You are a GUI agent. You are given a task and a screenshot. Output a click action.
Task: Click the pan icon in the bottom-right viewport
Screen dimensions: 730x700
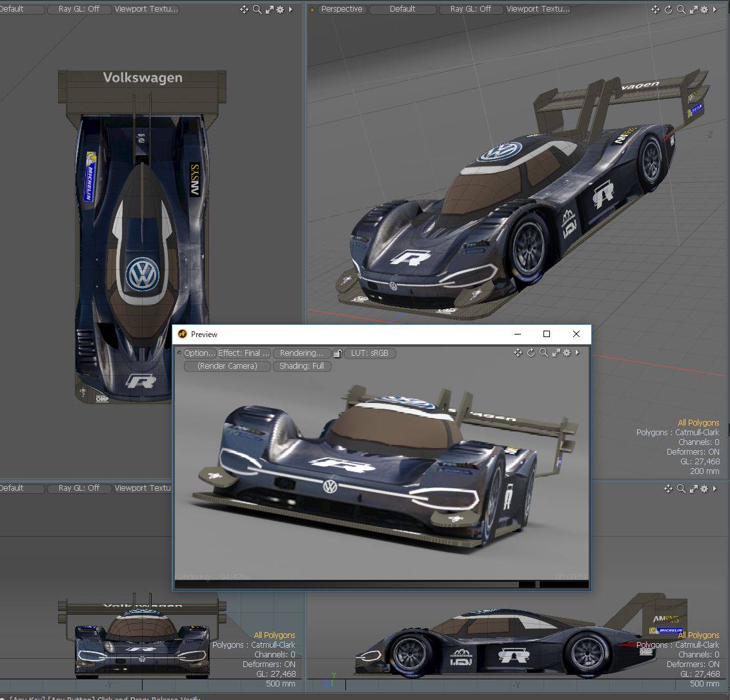tap(668, 489)
